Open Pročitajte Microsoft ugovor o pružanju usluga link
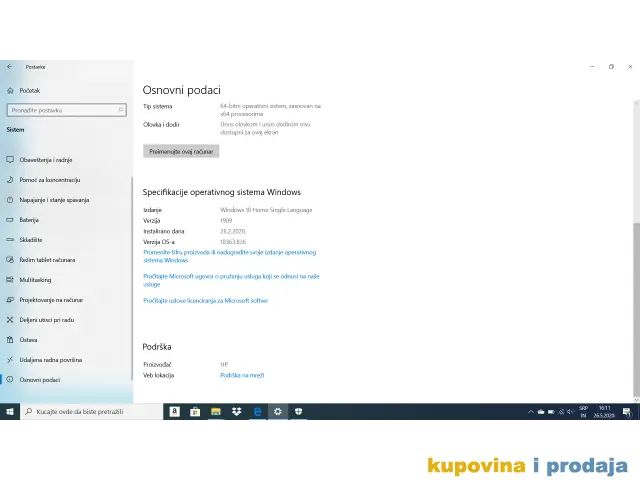The image size is (640, 480). (231, 280)
